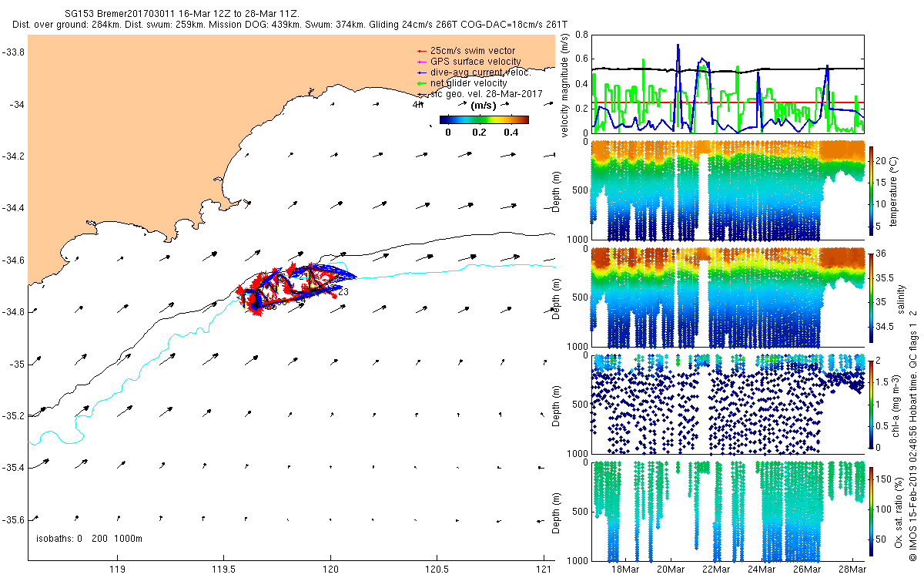Screen dimensions: 924x578
Task: Click latitude label '-34.6' on the map axis
Action: pos(13,260)
